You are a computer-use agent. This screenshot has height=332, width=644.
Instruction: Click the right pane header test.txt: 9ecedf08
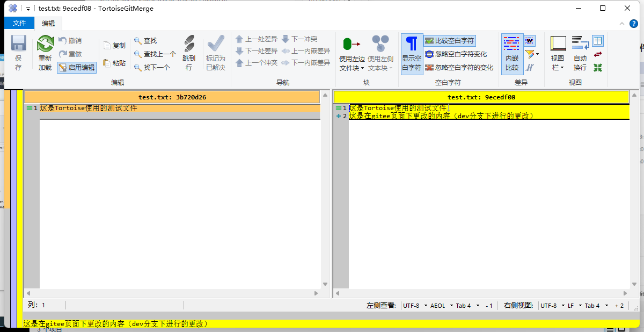click(x=481, y=97)
